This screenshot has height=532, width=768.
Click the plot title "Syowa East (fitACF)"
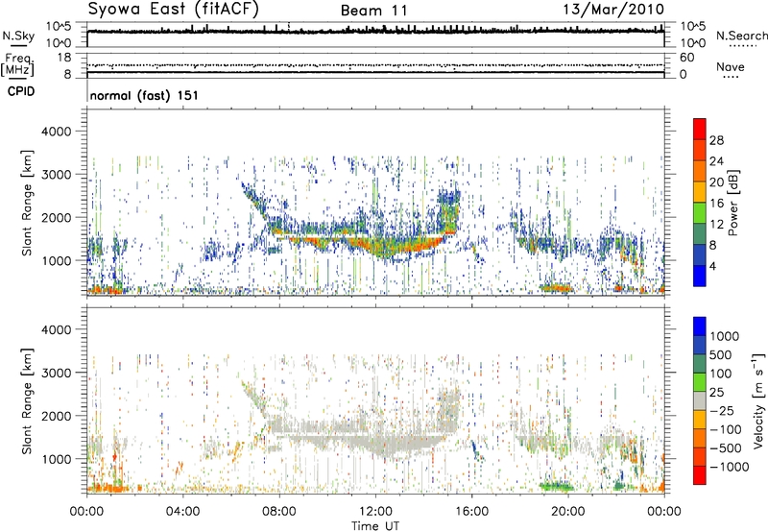(173, 10)
